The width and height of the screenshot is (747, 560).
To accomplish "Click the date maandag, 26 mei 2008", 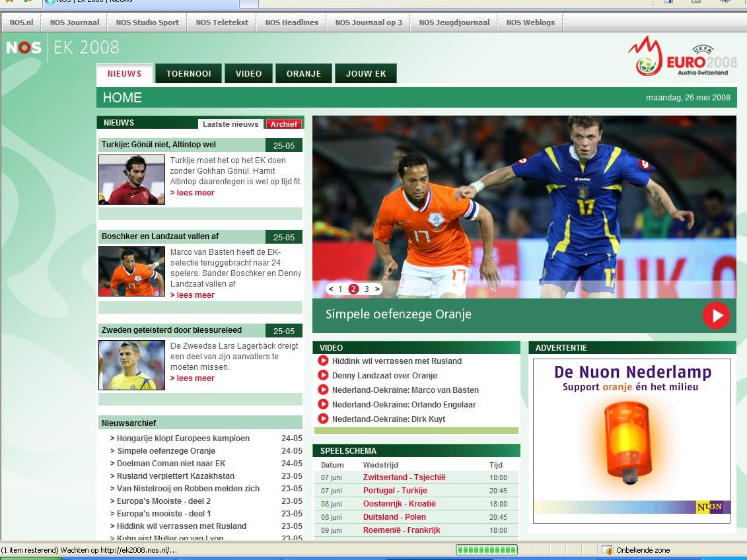I will 688,98.
